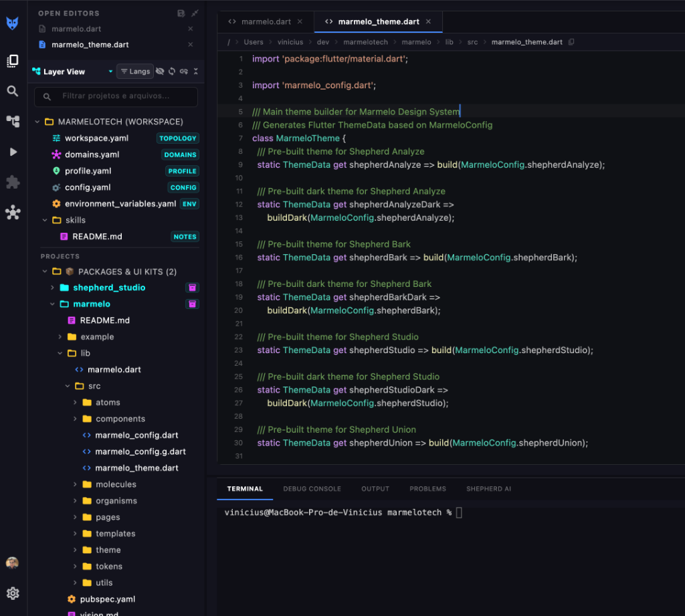685x616 pixels.
Task: Click the refresh icon in Layer View toolbar
Action: (x=172, y=71)
